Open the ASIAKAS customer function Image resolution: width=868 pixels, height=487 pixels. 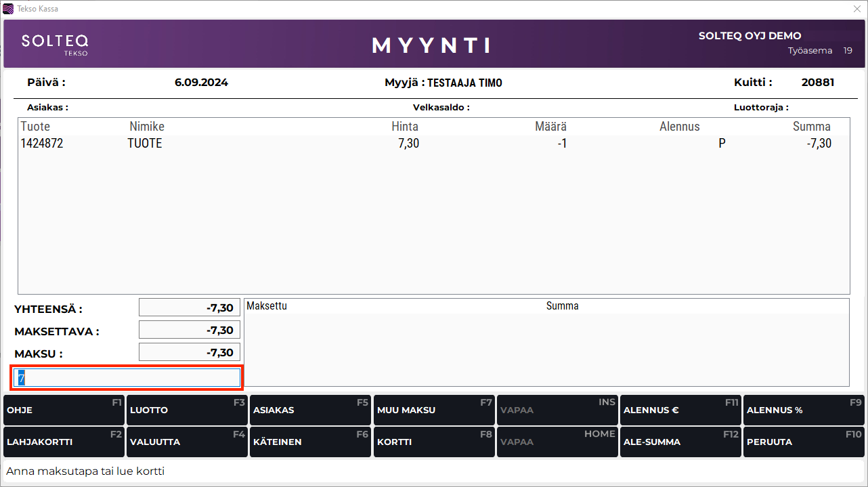[x=310, y=410]
